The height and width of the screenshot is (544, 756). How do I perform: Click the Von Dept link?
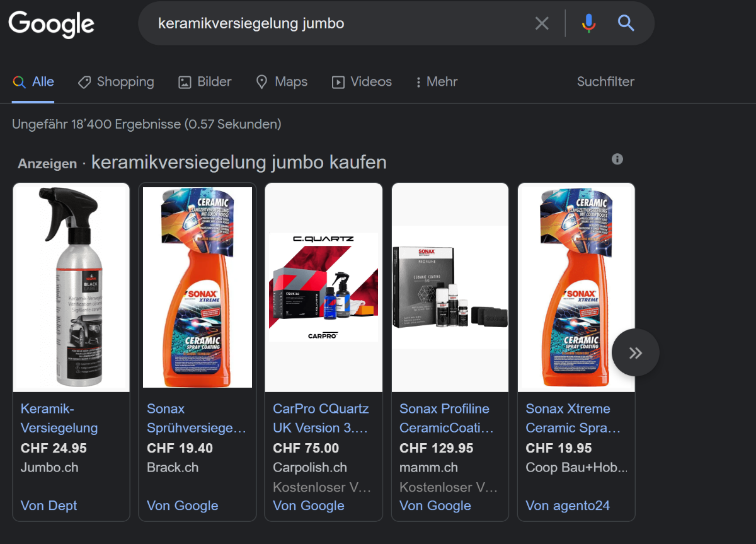coord(49,506)
